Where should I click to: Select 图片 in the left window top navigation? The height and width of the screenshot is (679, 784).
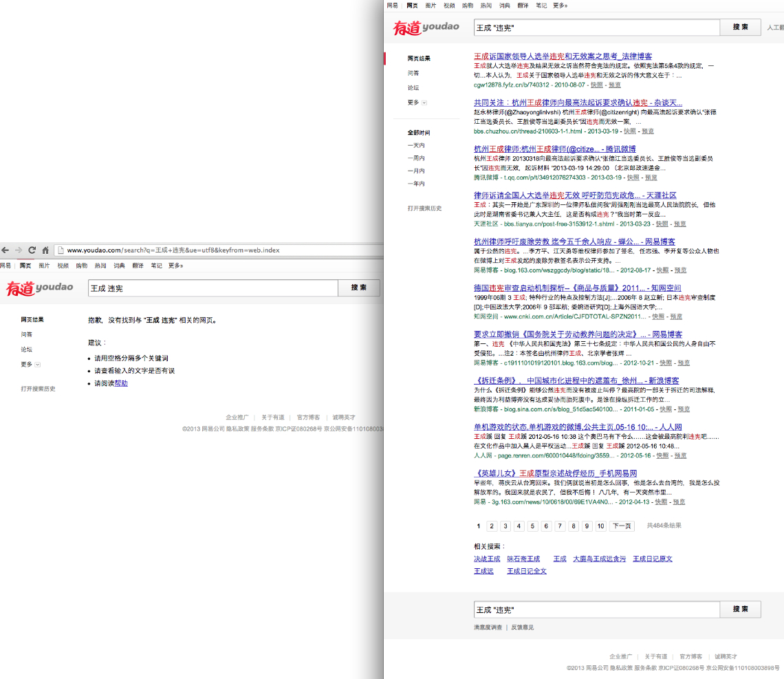coord(45,266)
